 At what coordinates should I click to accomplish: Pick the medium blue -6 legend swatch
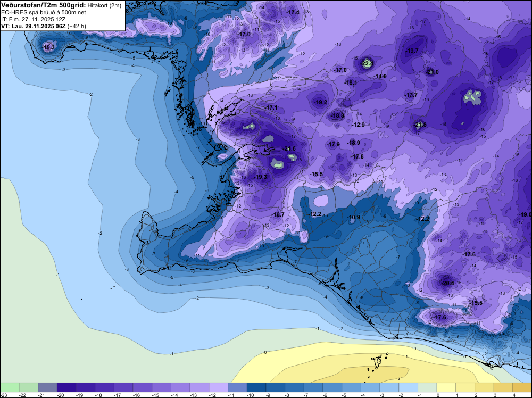(x=332, y=387)
